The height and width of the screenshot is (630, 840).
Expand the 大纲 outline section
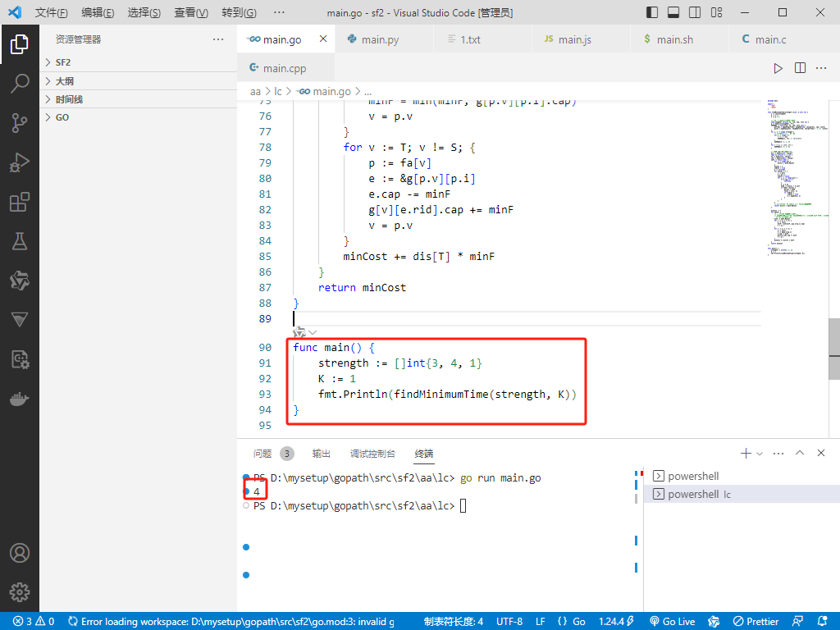pos(138,81)
